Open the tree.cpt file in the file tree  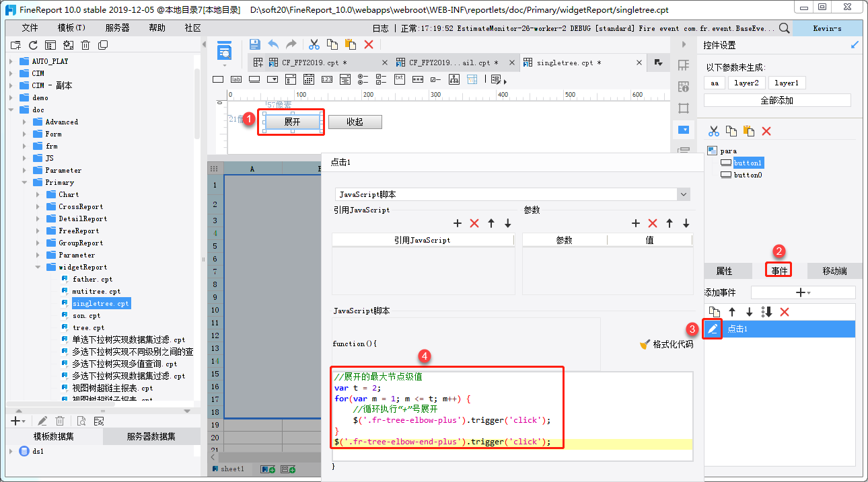point(88,327)
